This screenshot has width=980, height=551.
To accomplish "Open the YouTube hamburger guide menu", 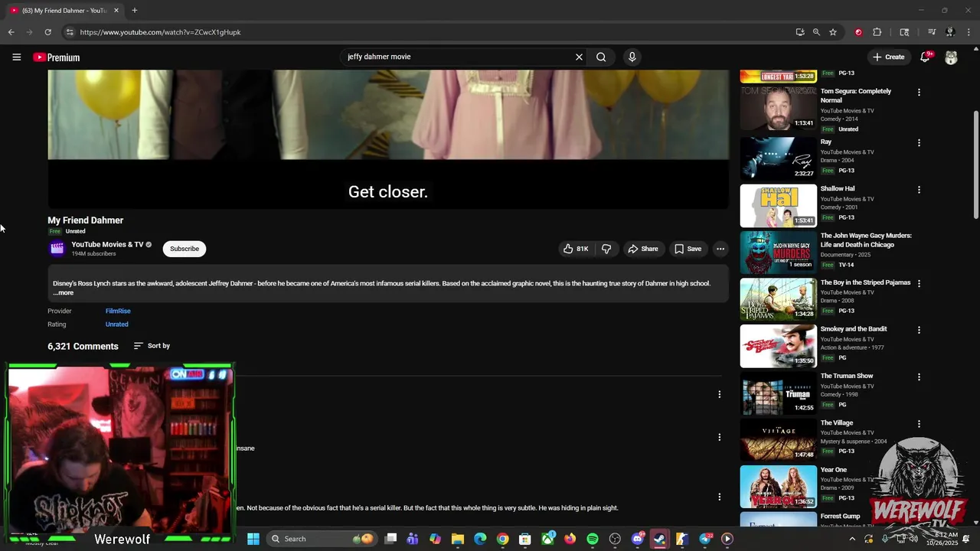I will pos(16,57).
